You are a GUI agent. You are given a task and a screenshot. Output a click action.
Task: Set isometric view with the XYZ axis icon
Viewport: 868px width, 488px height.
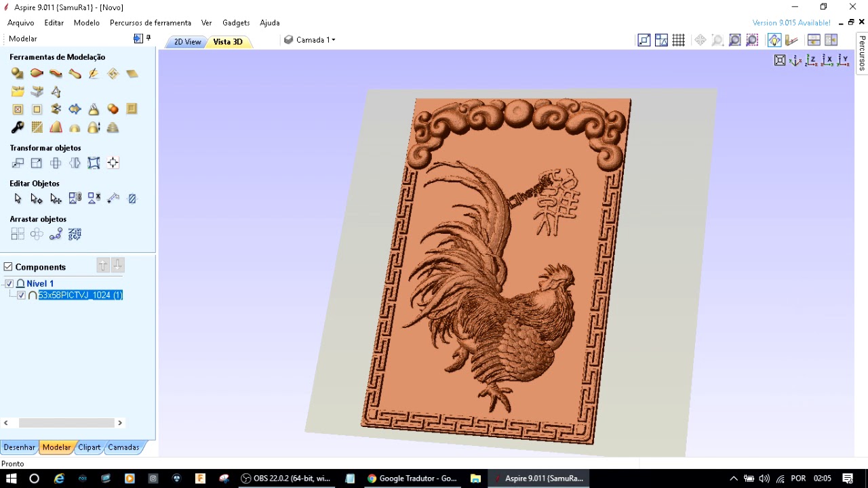[x=795, y=60]
